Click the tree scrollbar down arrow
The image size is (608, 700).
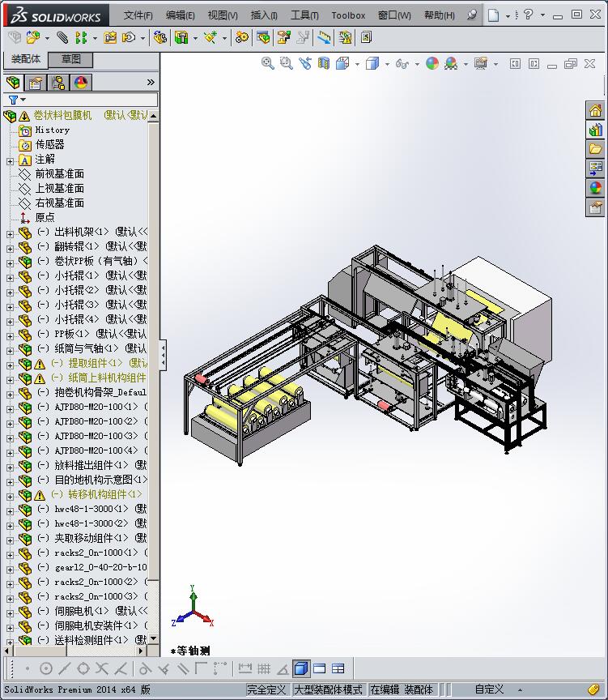coord(154,639)
